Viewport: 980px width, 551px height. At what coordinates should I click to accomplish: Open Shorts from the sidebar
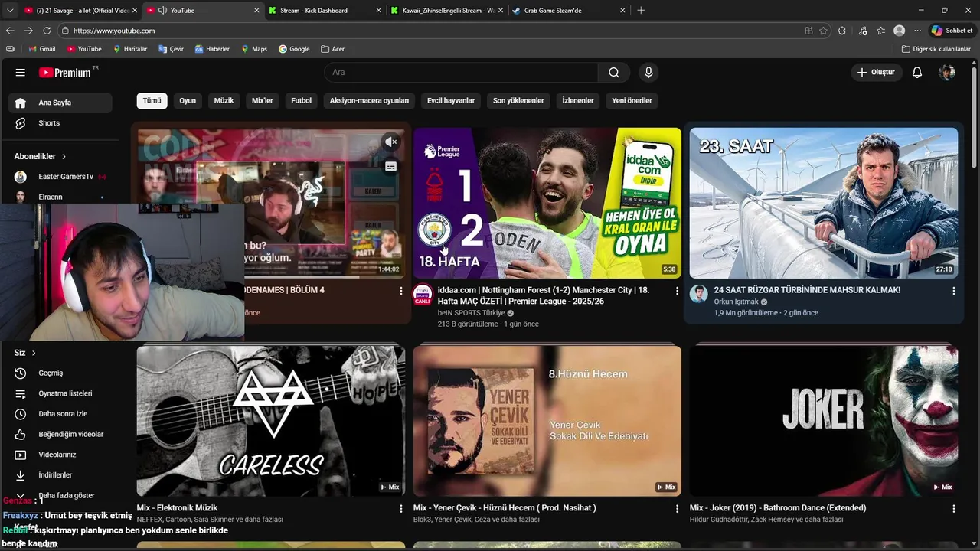click(x=60, y=123)
